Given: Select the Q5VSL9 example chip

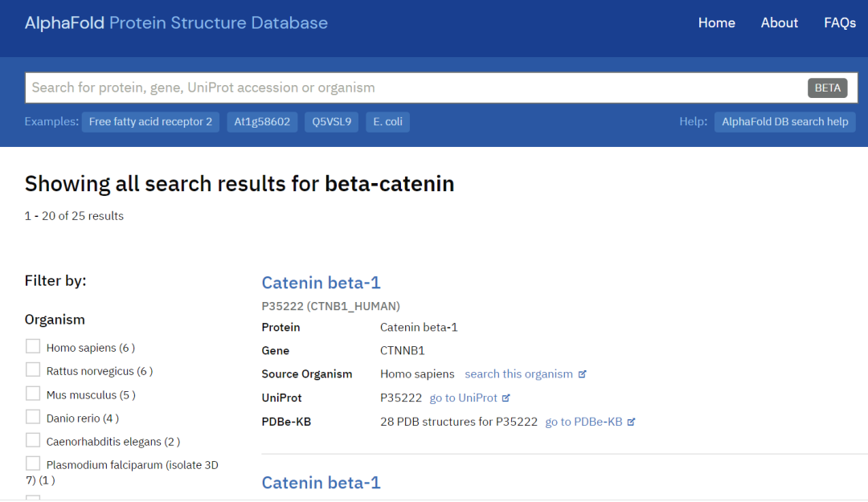Looking at the screenshot, I should [x=331, y=122].
